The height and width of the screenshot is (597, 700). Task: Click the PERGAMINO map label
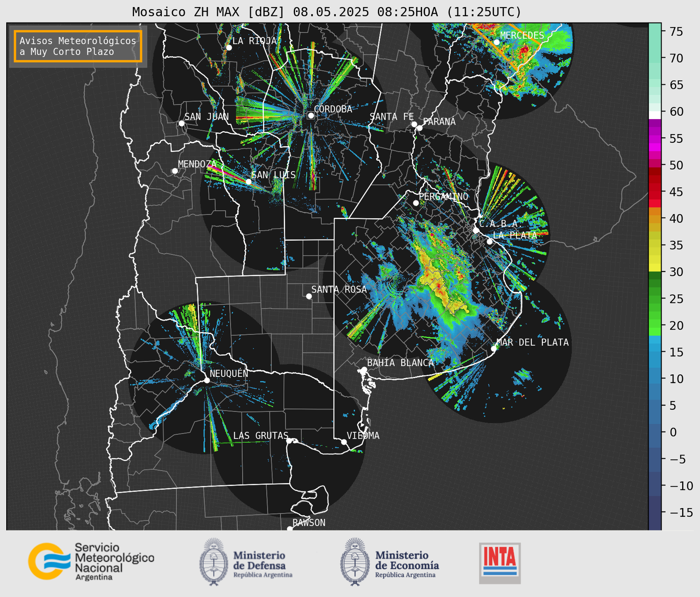[x=444, y=196]
